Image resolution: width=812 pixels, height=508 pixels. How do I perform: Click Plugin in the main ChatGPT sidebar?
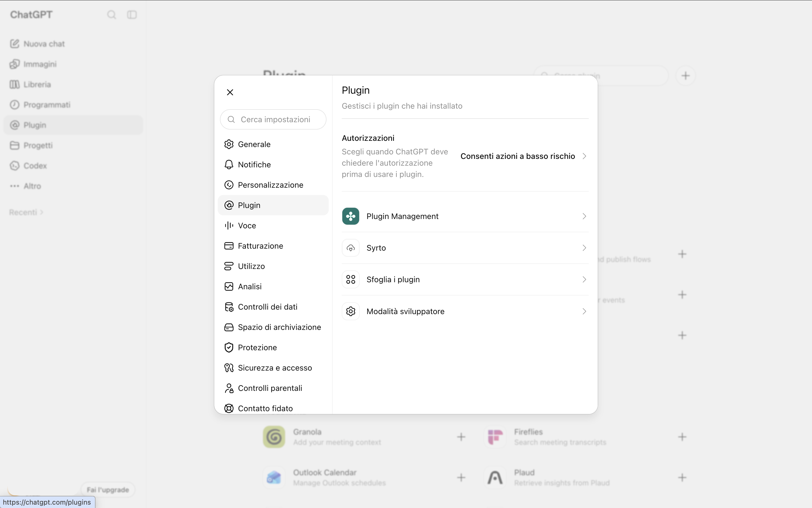[73, 125]
